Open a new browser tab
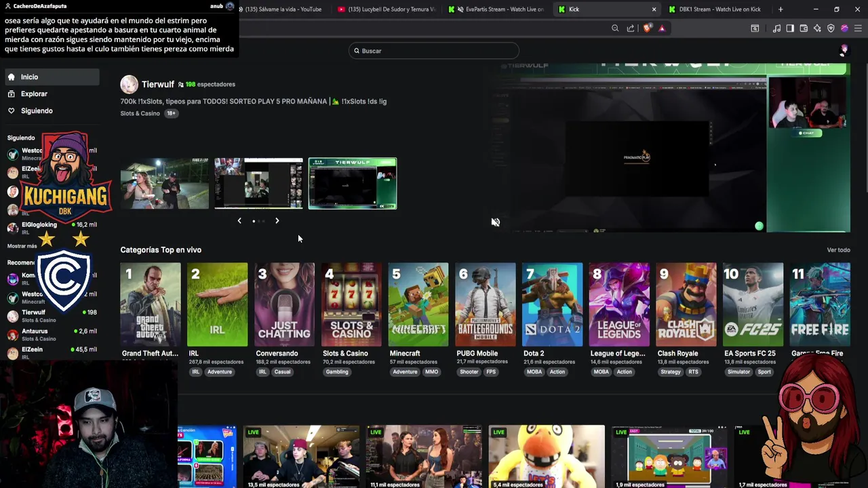Screen dimensions: 868x488 [781, 9]
